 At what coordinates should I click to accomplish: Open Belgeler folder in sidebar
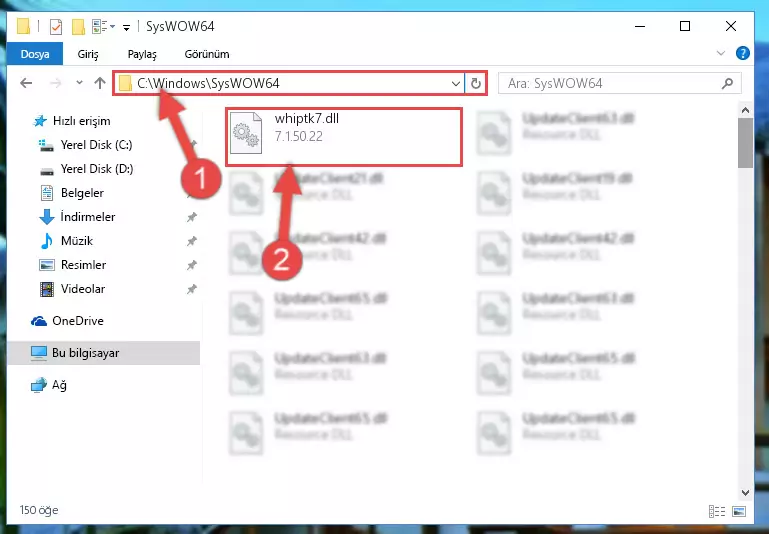tap(82, 193)
